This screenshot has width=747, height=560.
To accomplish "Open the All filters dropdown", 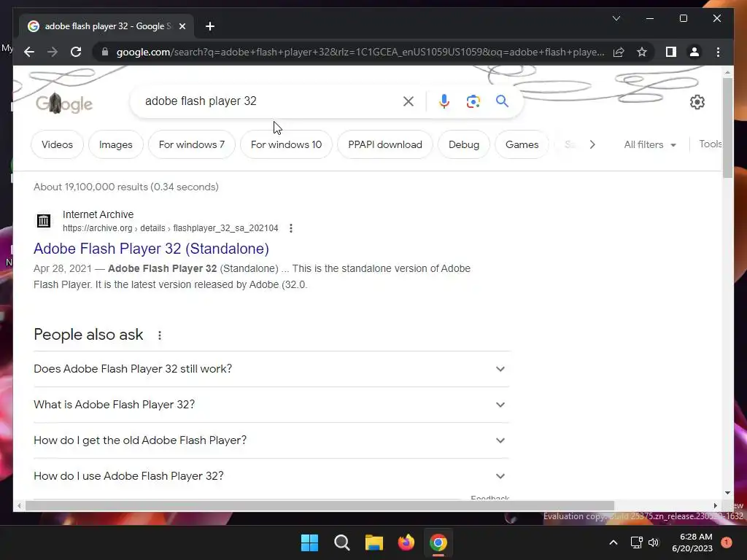I will (x=650, y=145).
